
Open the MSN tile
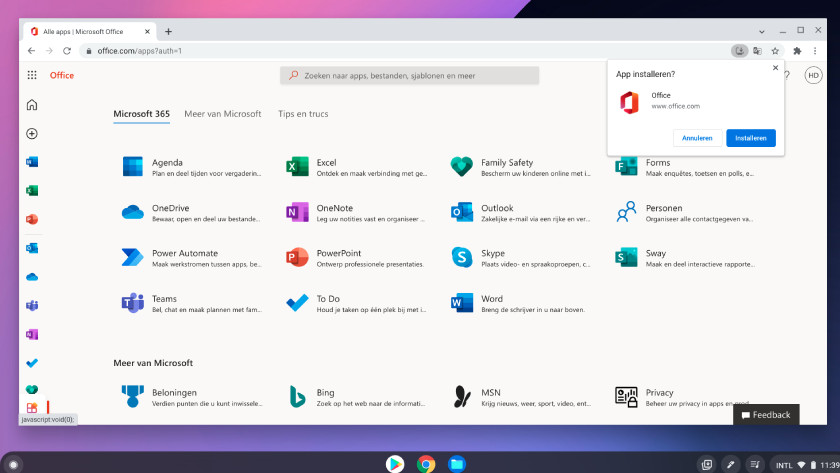[520, 397]
